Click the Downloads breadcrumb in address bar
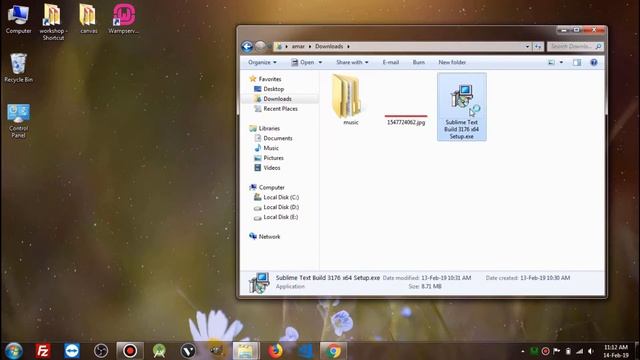640x360 pixels. click(329, 47)
